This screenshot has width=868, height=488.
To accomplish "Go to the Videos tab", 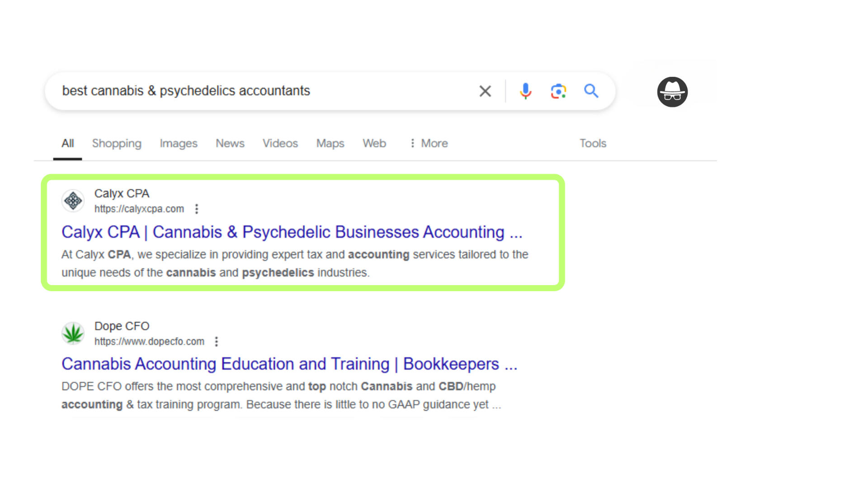I will pos(280,143).
